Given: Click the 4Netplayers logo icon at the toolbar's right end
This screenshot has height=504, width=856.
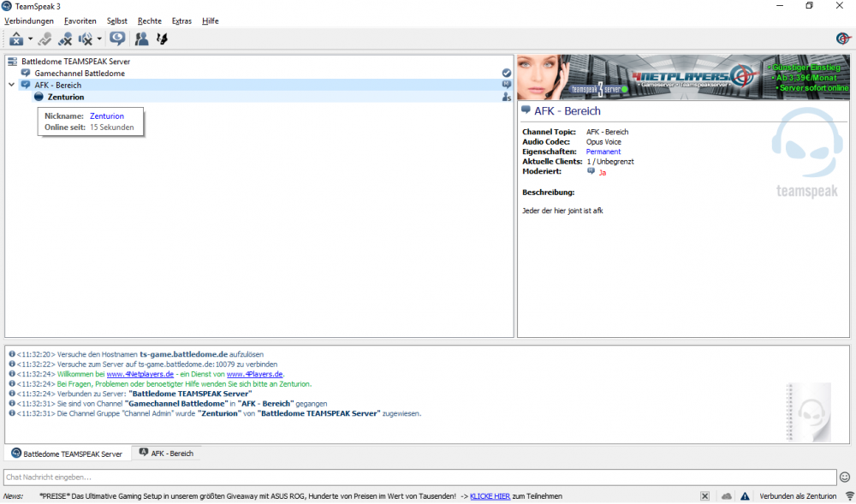Looking at the screenshot, I should coord(843,39).
